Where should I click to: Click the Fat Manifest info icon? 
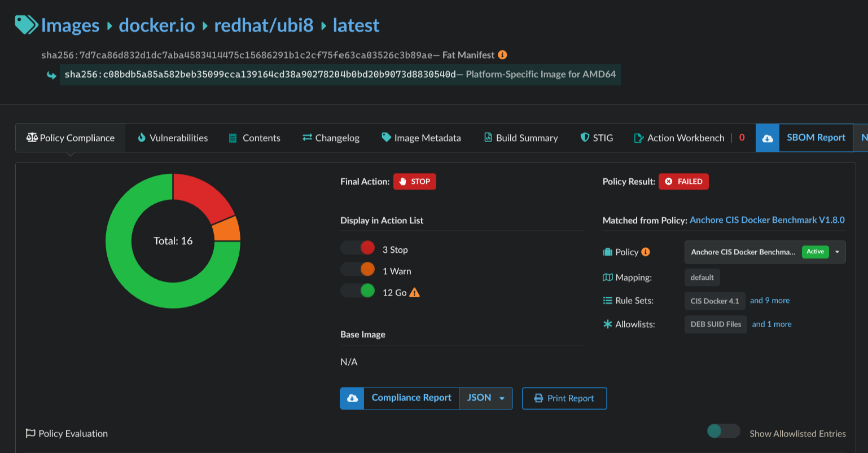click(502, 55)
